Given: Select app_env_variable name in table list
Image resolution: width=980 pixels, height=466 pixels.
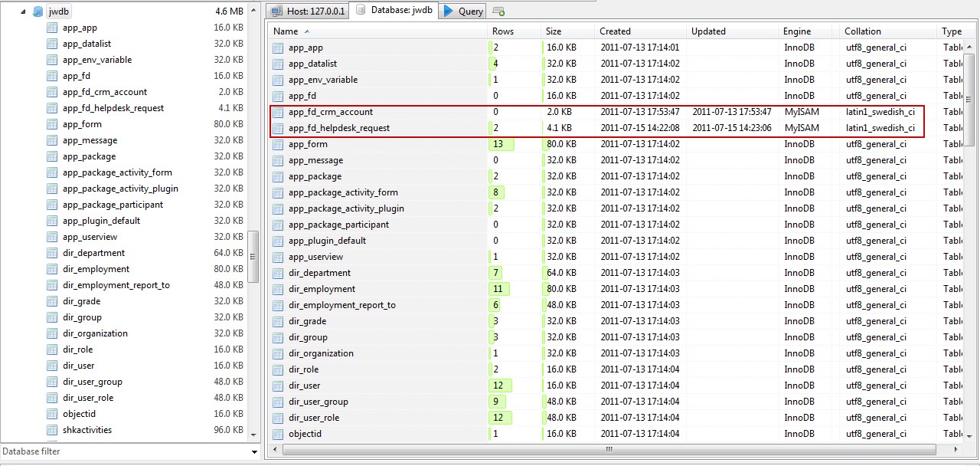Looking at the screenshot, I should coord(323,80).
